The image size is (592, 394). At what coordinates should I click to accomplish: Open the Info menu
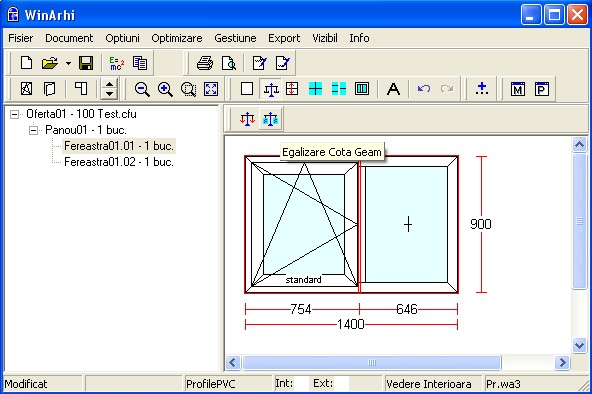[359, 38]
